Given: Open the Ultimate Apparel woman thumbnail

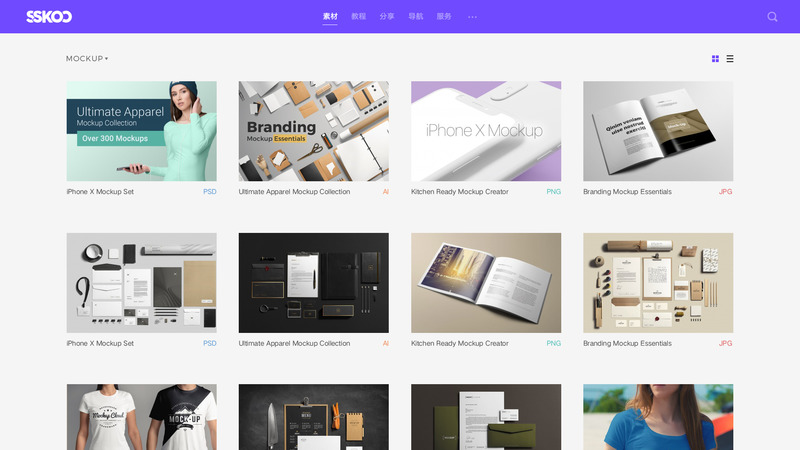Looking at the screenshot, I should pos(141,131).
